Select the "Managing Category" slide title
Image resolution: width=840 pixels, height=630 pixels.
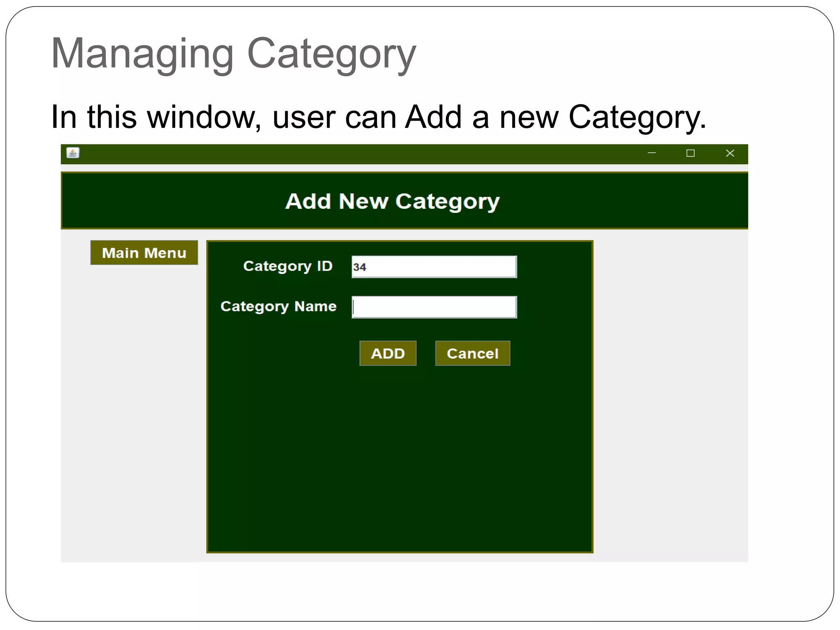point(233,53)
